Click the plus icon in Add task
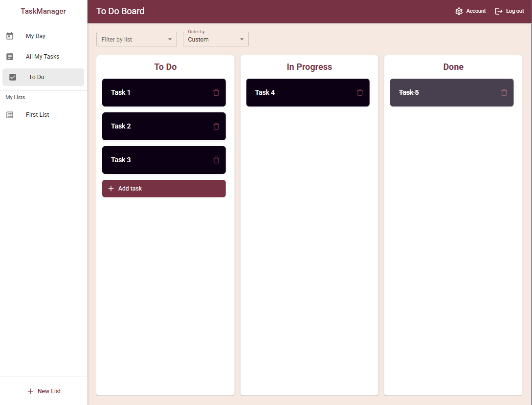This screenshot has width=532, height=405. (x=111, y=189)
